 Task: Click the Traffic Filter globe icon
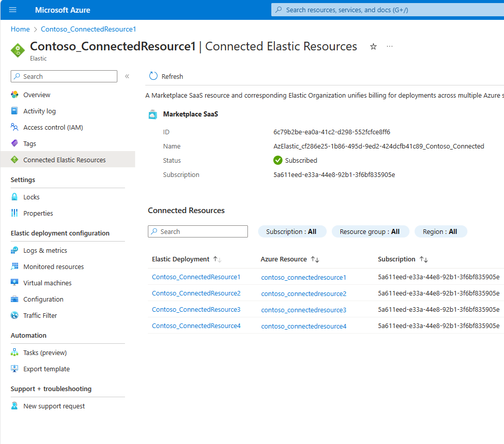[x=14, y=315]
